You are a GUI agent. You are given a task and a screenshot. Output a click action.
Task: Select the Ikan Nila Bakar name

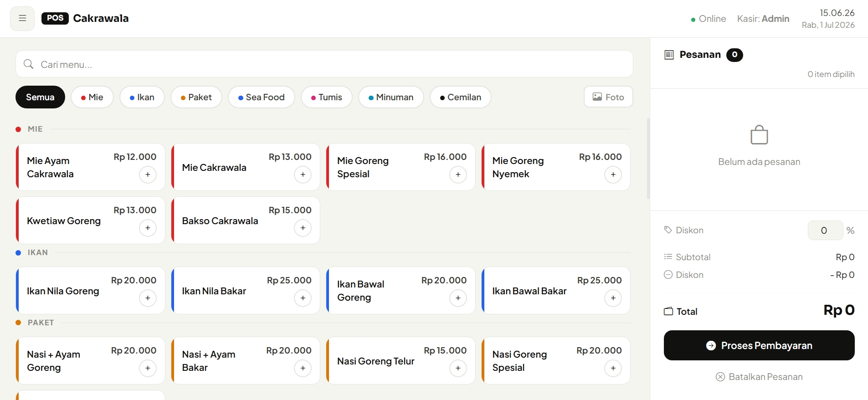214,291
